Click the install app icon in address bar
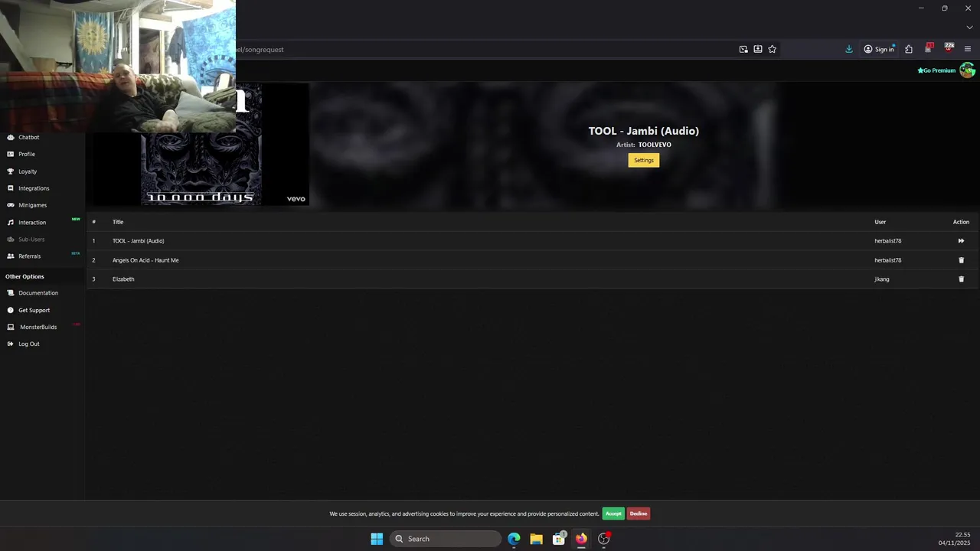This screenshot has width=980, height=551. 758,49
